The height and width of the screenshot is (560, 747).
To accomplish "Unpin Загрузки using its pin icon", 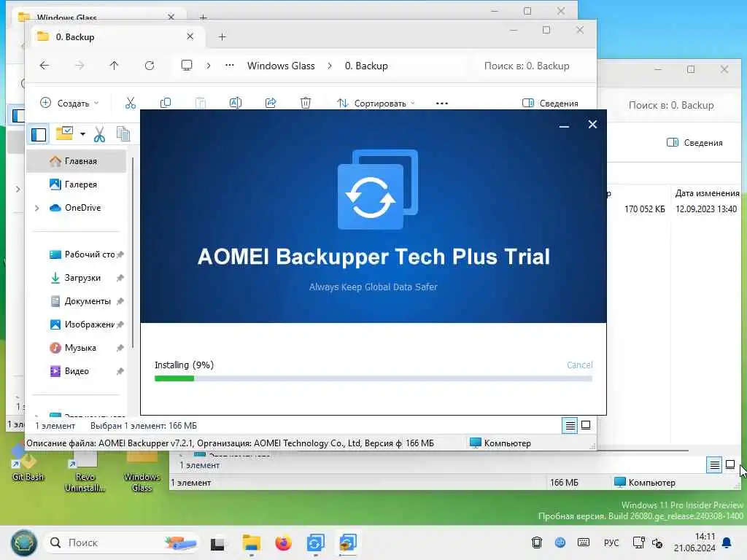I will click(x=120, y=278).
